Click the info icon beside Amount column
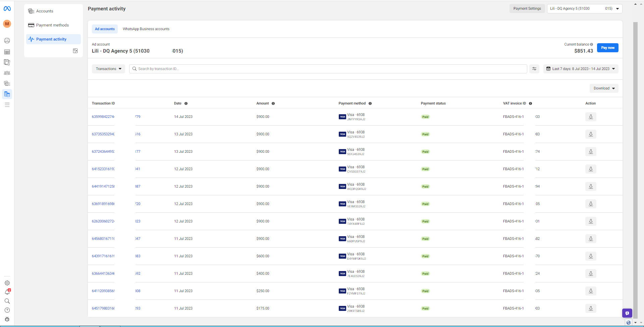This screenshot has height=327, width=644. (x=273, y=104)
